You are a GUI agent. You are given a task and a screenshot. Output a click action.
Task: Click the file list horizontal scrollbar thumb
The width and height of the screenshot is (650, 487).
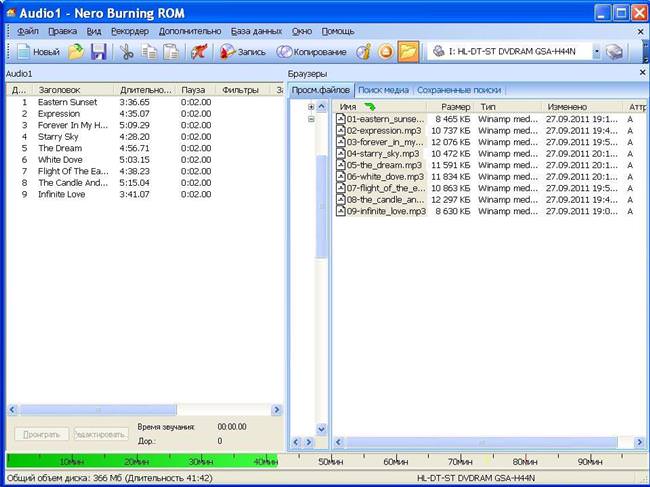coord(481,442)
